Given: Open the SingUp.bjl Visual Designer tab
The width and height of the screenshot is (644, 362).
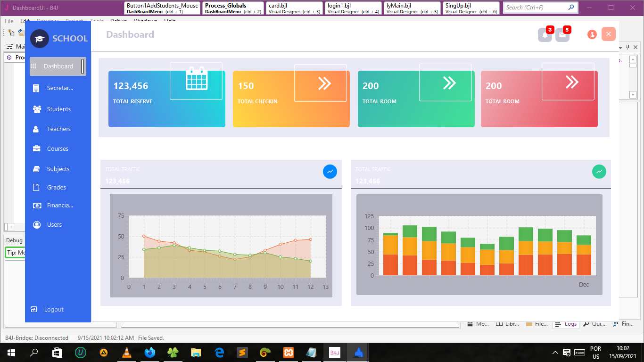Looking at the screenshot, I should pos(471,8).
